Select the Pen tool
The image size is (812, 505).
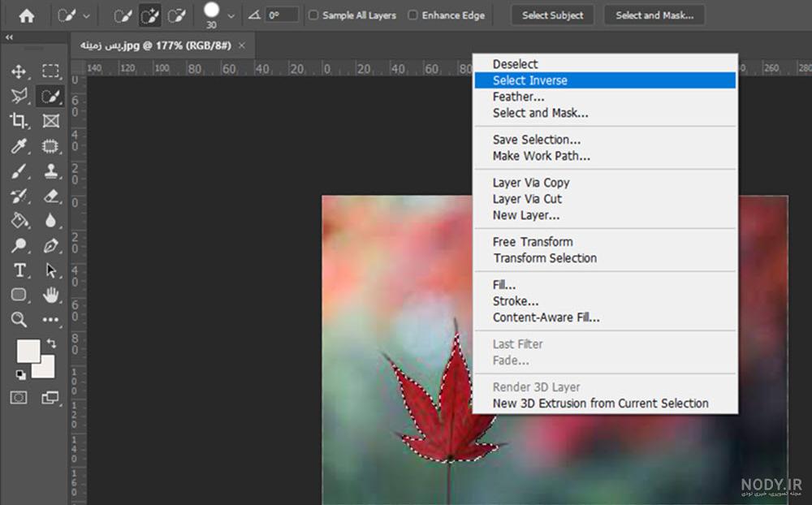coord(50,245)
